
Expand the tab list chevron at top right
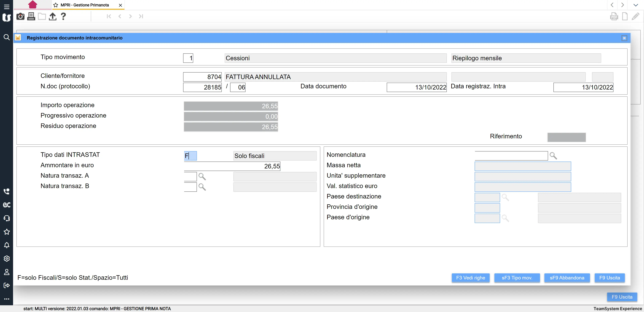click(635, 5)
